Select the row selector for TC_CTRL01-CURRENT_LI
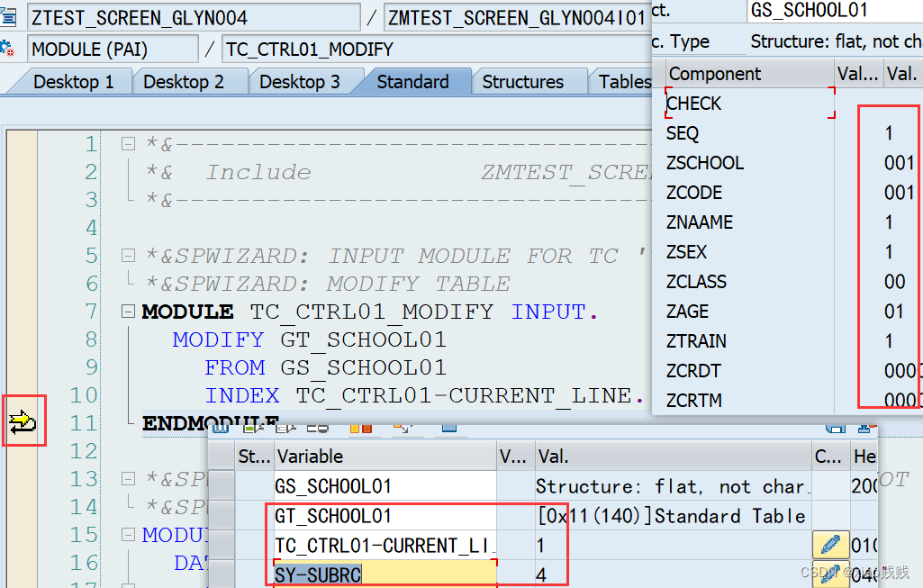This screenshot has width=923, height=588. click(222, 545)
